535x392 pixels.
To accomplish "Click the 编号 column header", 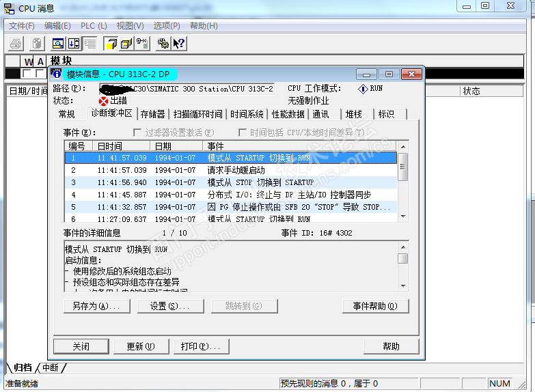I will [79, 146].
